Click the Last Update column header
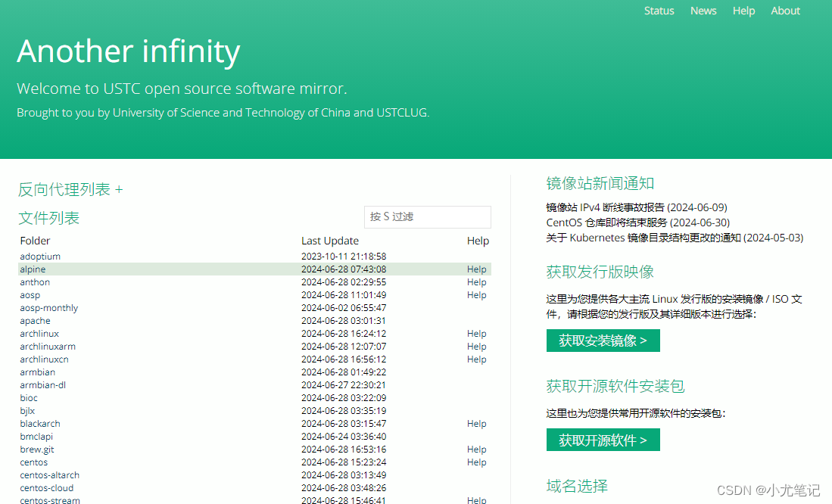832x504 pixels. coord(330,241)
